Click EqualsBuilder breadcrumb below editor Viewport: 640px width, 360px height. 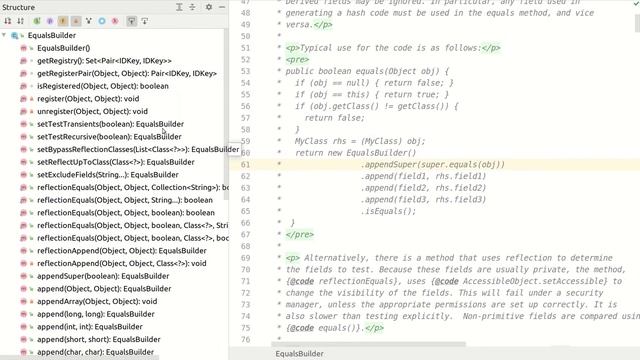(299, 353)
